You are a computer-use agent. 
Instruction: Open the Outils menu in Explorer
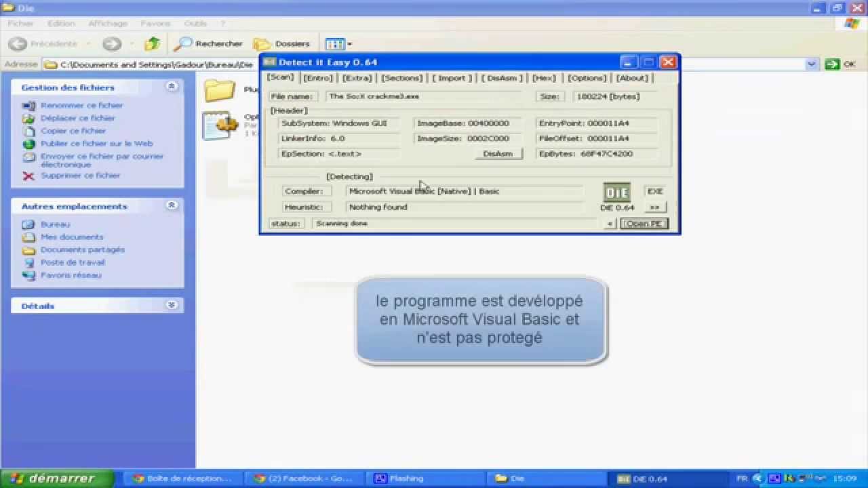[x=195, y=23]
